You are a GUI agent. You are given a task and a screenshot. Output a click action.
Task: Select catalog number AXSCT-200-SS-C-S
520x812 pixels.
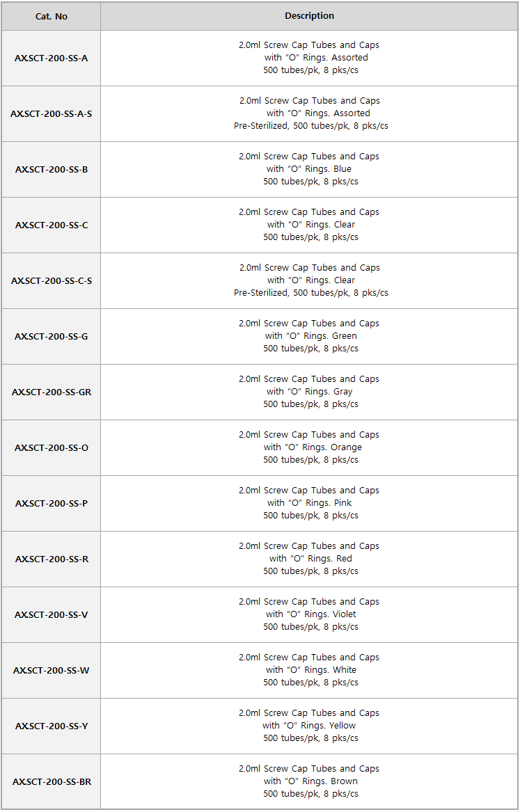(x=52, y=280)
